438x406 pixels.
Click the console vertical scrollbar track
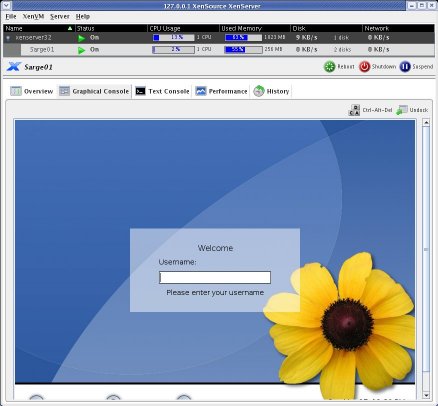[x=426, y=259]
